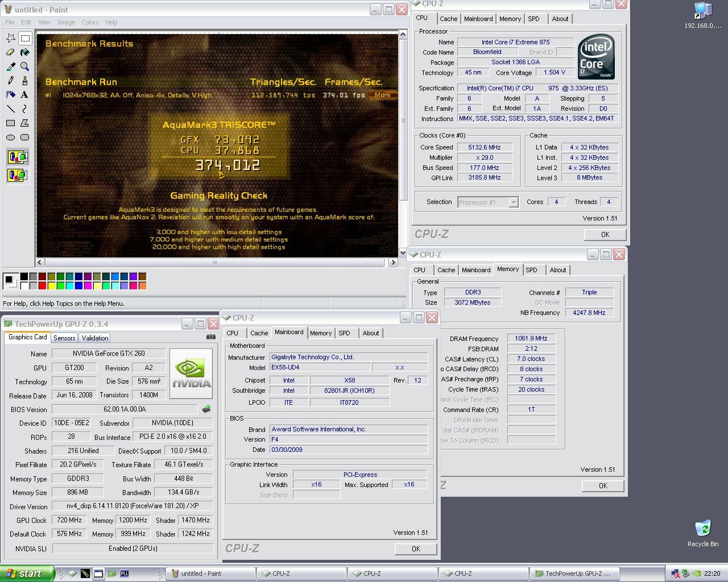This screenshot has height=582, width=728.
Task: Select the Free-Form Select tool in Paint
Action: pos(11,38)
